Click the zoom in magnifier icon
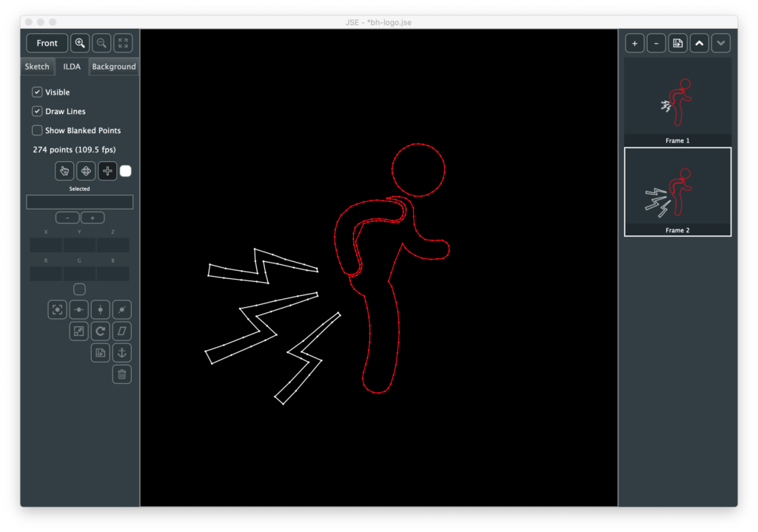Screen dimensions: 758x532 point(80,43)
